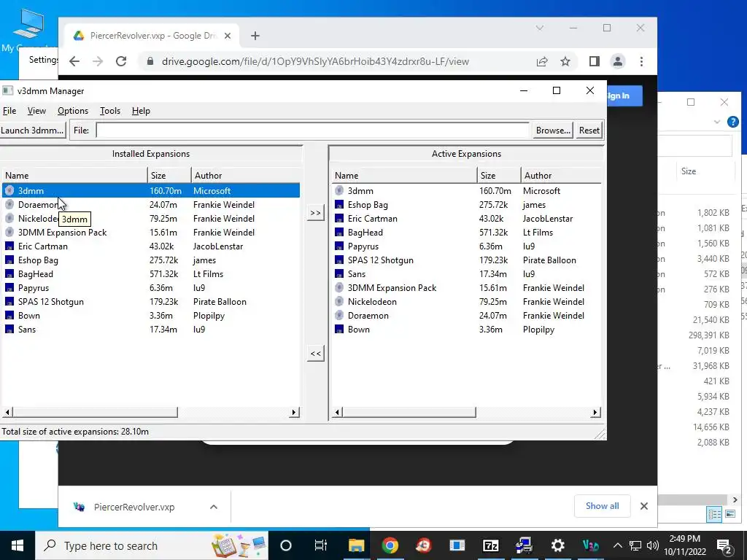Select SPAS 12 Shotgun row in Active Expansions
The height and width of the screenshot is (560, 747).
click(x=466, y=260)
